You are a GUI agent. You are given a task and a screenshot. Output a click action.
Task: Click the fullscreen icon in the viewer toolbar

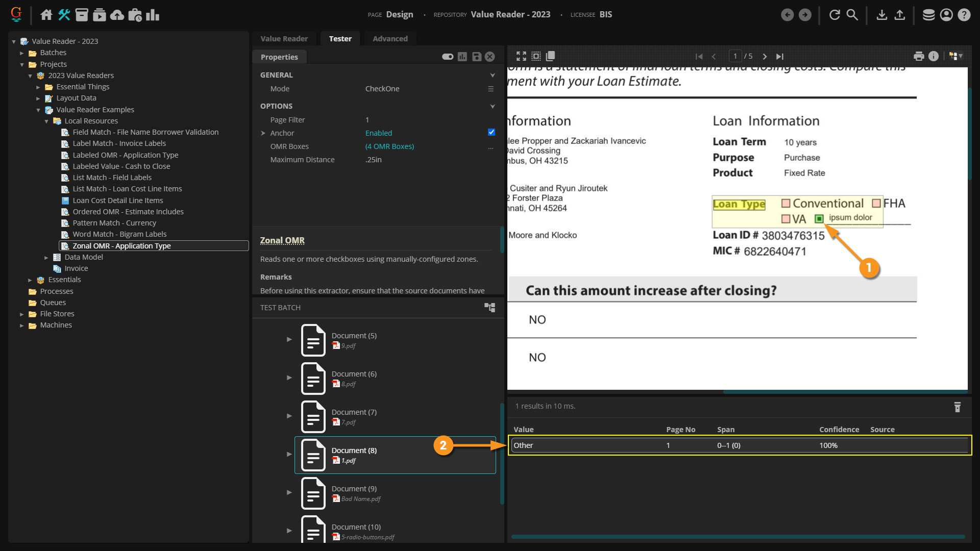pos(521,56)
